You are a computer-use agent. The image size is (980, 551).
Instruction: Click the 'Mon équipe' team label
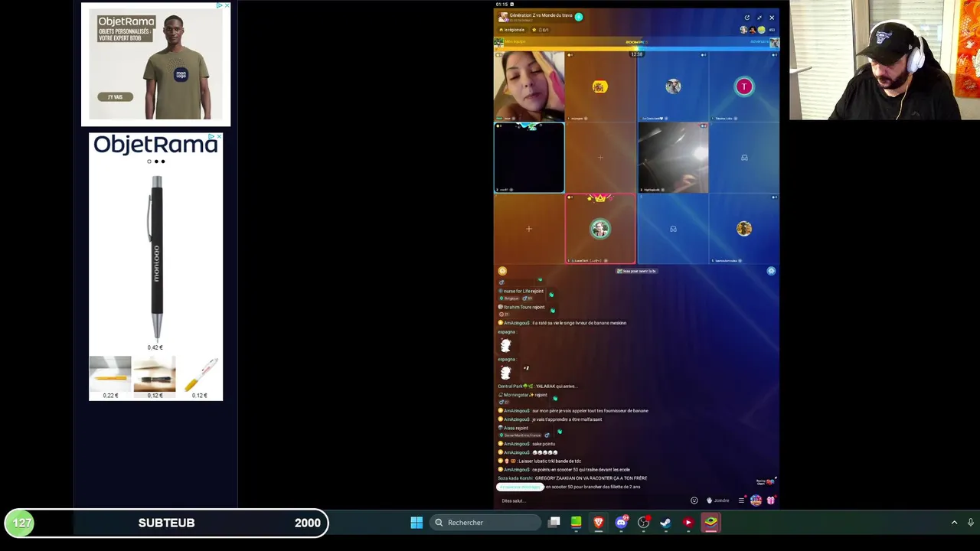coord(514,41)
